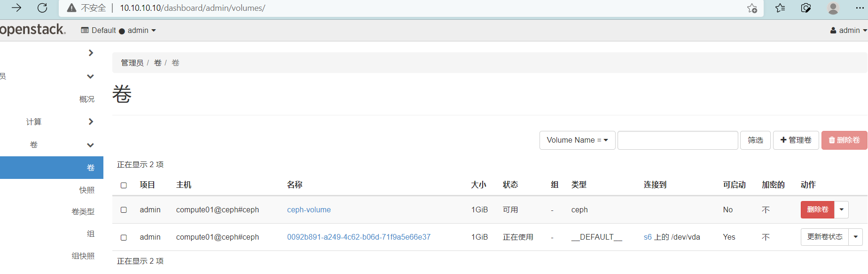Open the Default admin project dropdown
Screen dimensions: 868x274
pos(118,31)
